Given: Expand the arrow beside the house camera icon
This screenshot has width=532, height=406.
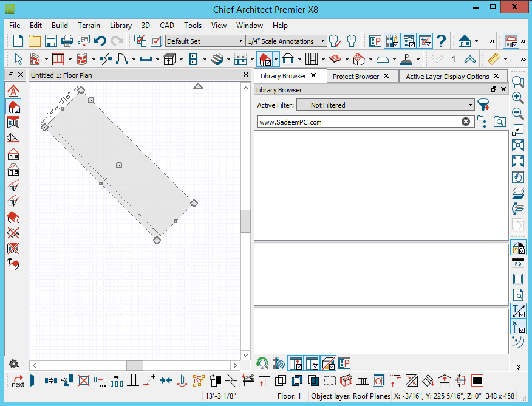Looking at the screenshot, I should point(476,41).
